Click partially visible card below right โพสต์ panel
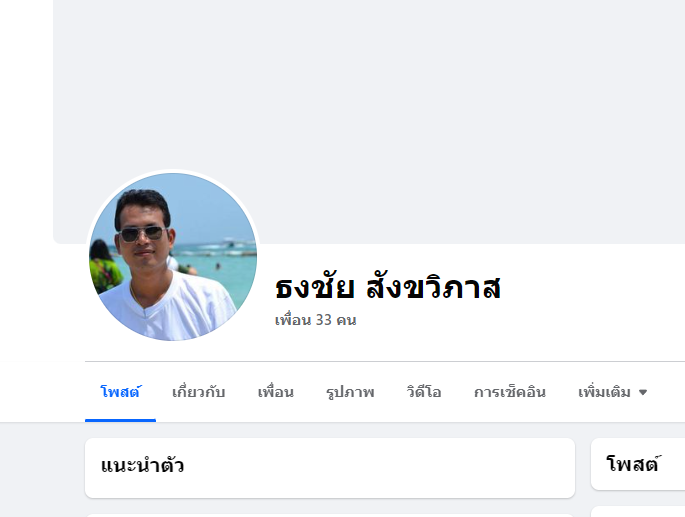 (638, 511)
